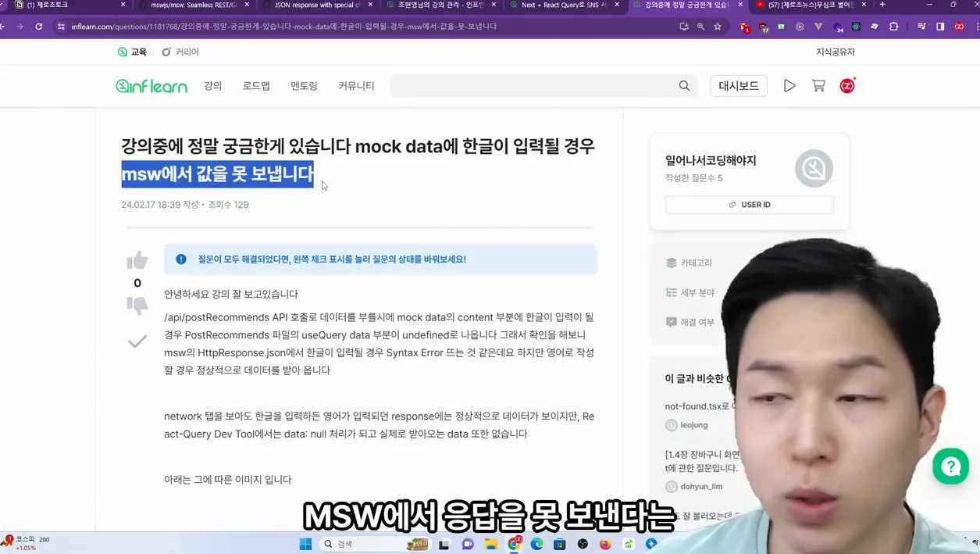Open the browser extensions puzzle icon
Image resolution: width=980 pixels, height=554 pixels.
tap(894, 27)
